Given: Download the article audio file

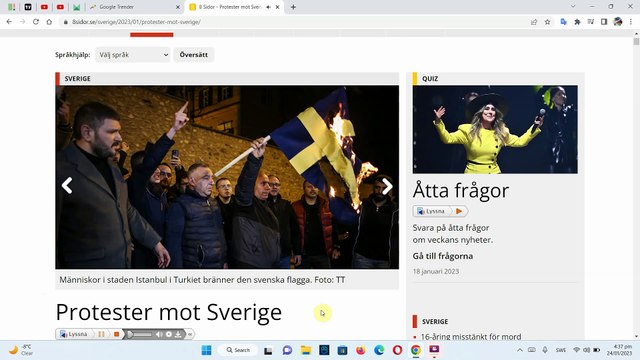Looking at the screenshot, I should [x=178, y=334].
